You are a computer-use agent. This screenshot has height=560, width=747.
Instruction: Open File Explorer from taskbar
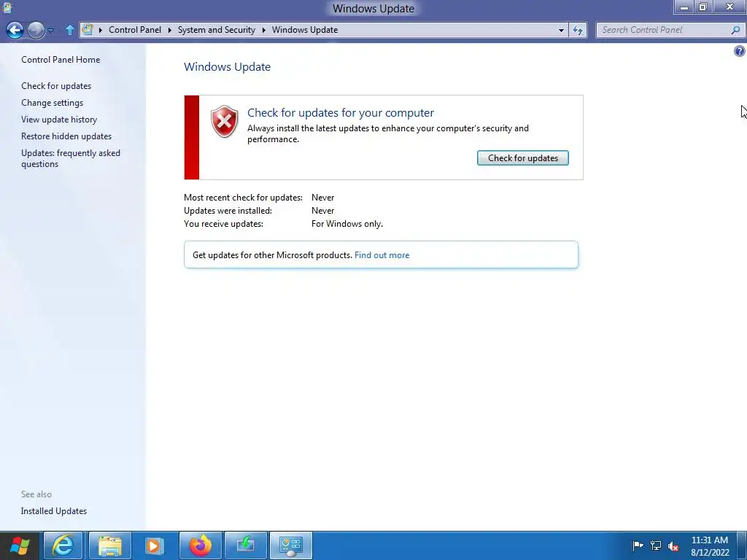pyautogui.click(x=109, y=545)
